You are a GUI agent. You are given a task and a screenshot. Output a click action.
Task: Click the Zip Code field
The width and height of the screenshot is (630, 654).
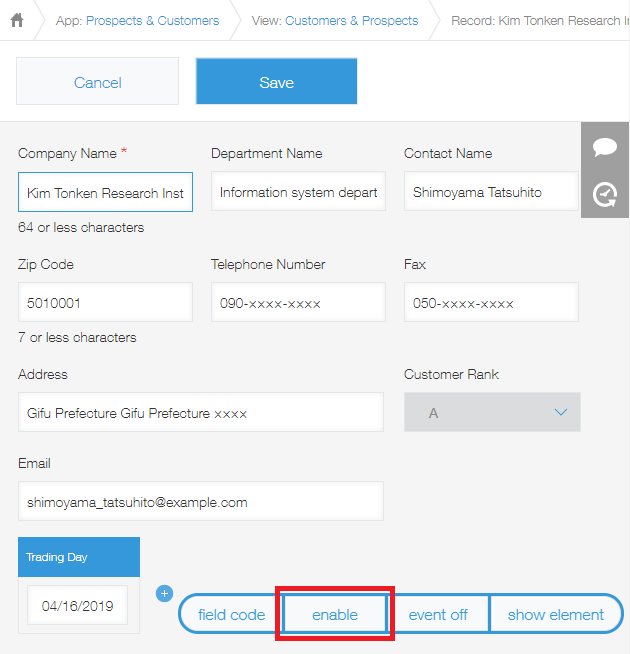click(x=106, y=302)
